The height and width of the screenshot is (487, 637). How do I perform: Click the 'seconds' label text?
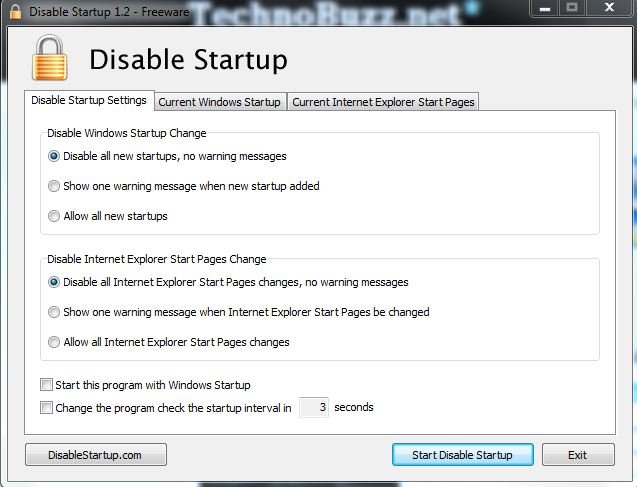pos(354,407)
